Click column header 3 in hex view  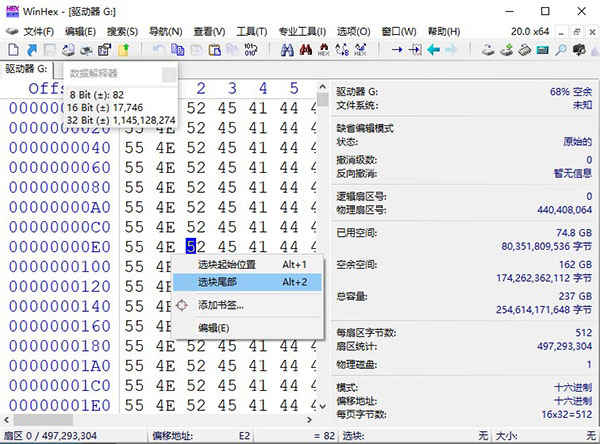232,88
